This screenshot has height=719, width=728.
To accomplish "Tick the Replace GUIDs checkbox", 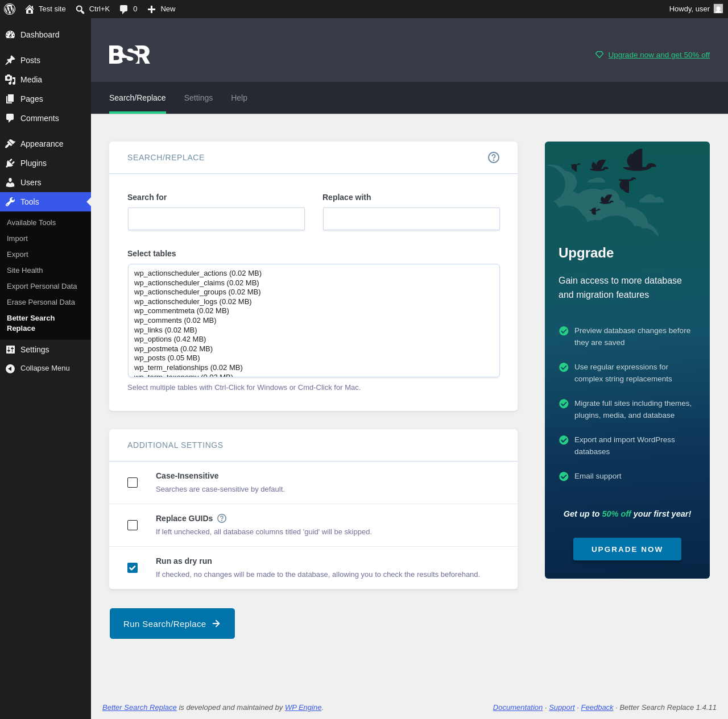I will pyautogui.click(x=133, y=525).
